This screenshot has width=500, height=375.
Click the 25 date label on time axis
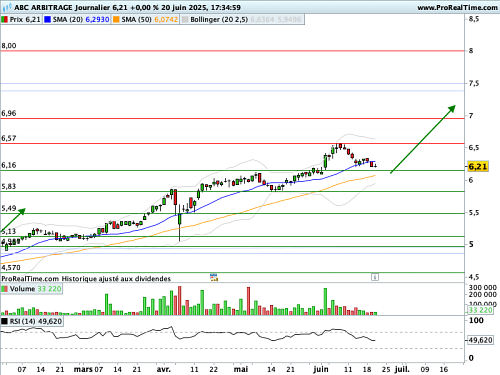point(386,369)
